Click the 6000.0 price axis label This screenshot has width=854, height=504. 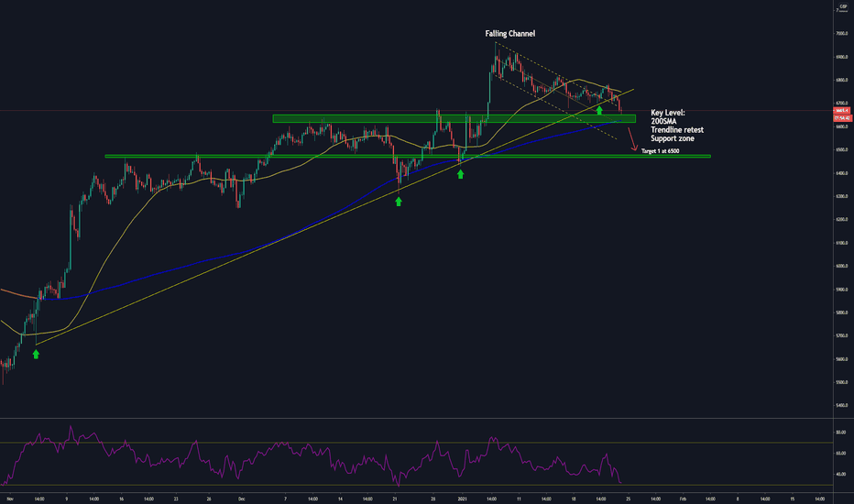pyautogui.click(x=841, y=266)
